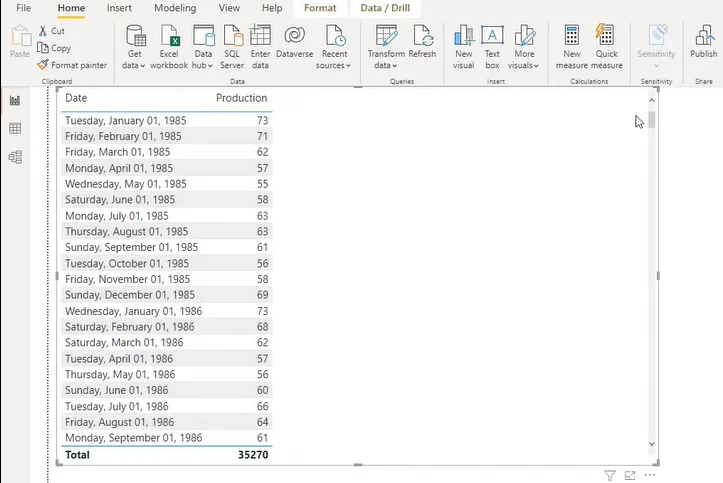Viewport: 723px width, 483px height.
Task: Switch to Model view in sidebar
Action: [x=15, y=157]
